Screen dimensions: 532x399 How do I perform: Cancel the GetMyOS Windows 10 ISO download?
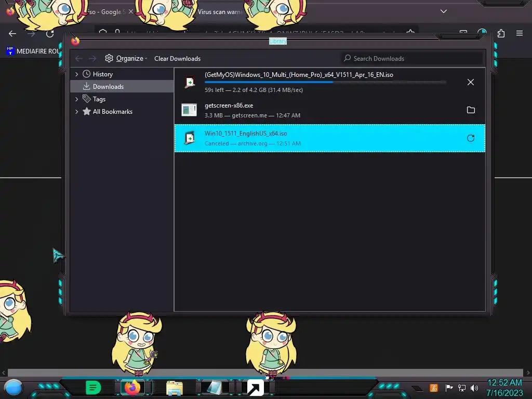click(470, 82)
